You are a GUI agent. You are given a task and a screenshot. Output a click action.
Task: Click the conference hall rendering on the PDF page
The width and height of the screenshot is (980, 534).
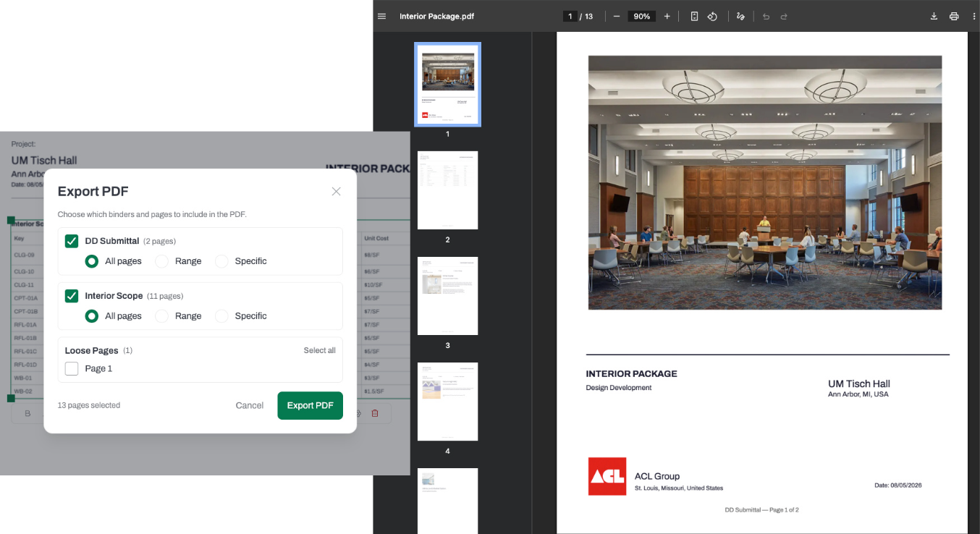[765, 182]
